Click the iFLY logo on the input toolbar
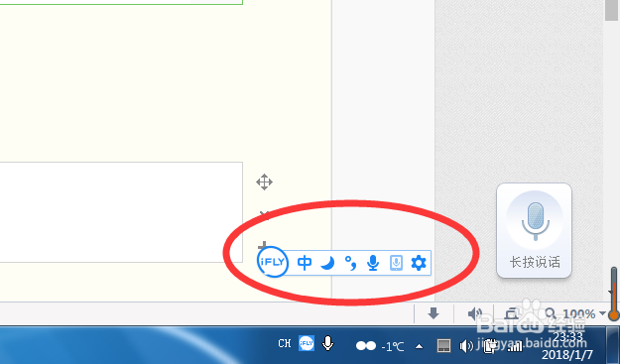 (273, 262)
